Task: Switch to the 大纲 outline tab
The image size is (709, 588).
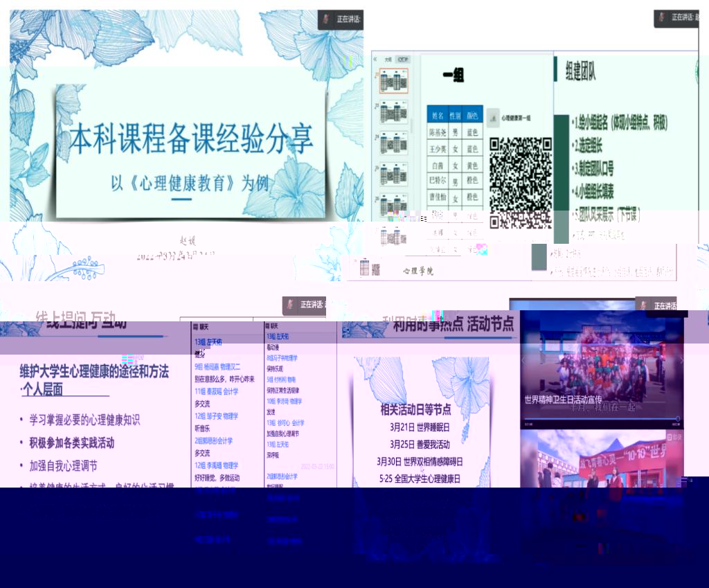Action: [388, 60]
